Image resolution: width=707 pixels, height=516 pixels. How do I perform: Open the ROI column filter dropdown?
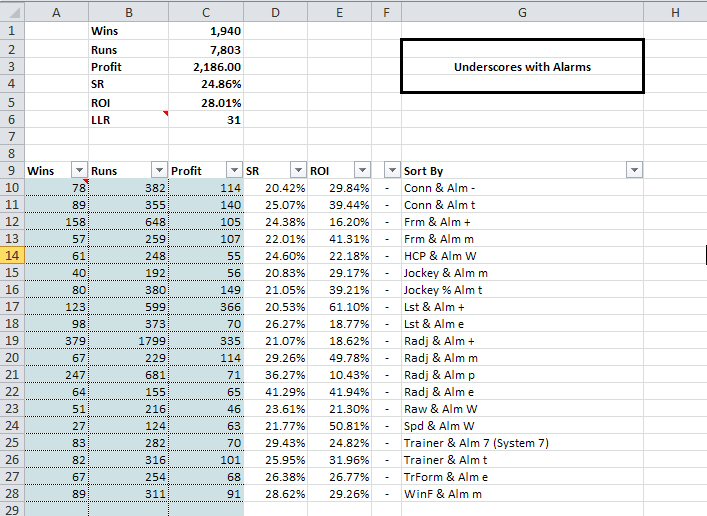[362, 171]
